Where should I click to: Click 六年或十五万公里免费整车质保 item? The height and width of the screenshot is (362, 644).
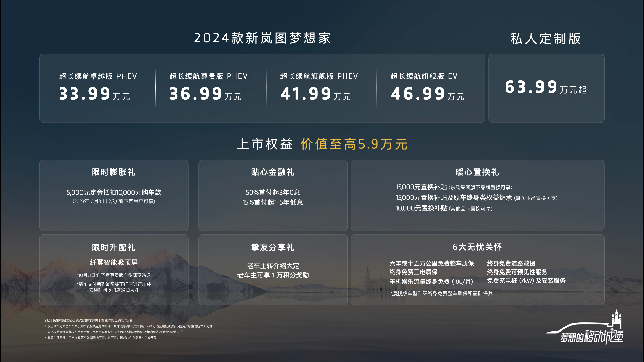click(x=432, y=263)
